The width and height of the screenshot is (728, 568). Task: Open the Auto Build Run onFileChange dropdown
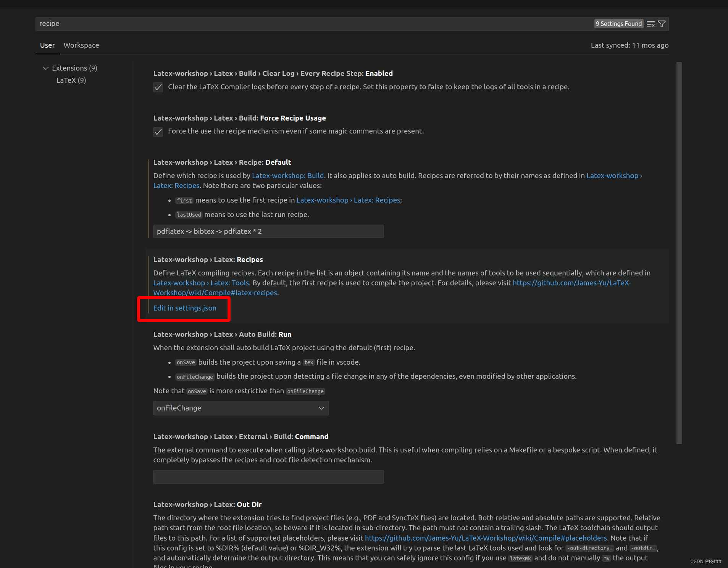coord(241,408)
